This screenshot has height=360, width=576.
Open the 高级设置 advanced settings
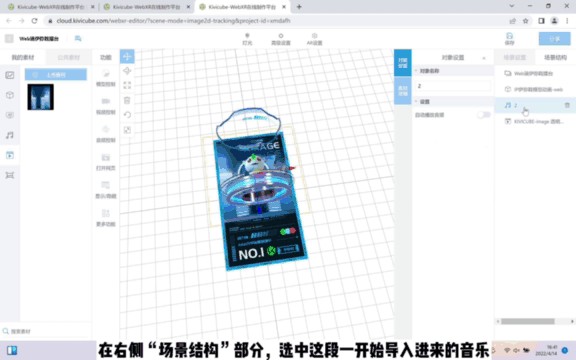click(x=281, y=39)
